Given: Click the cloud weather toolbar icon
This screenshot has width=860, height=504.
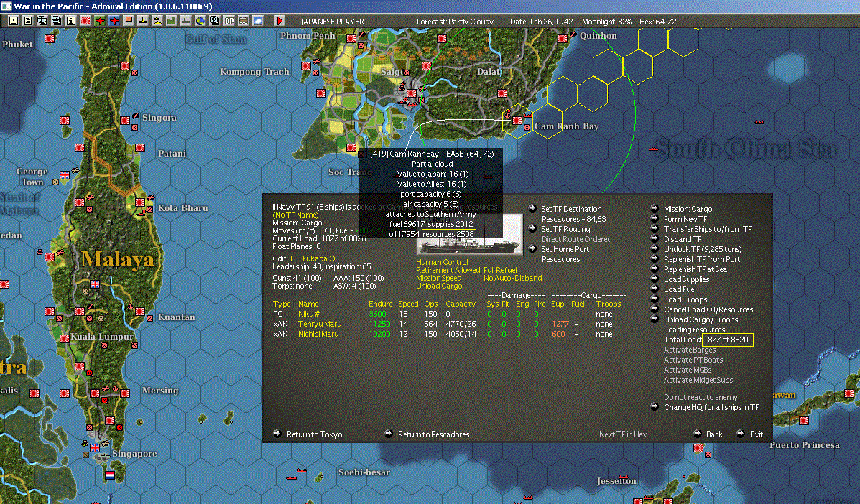Looking at the screenshot, I should pyautogui.click(x=258, y=21).
